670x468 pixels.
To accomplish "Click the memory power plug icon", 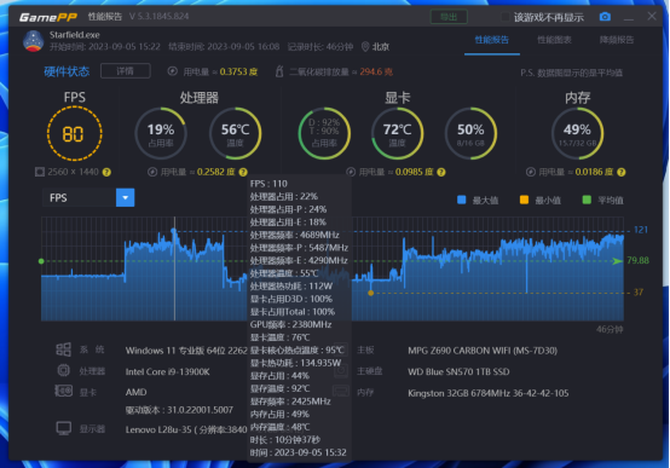I will [x=531, y=172].
